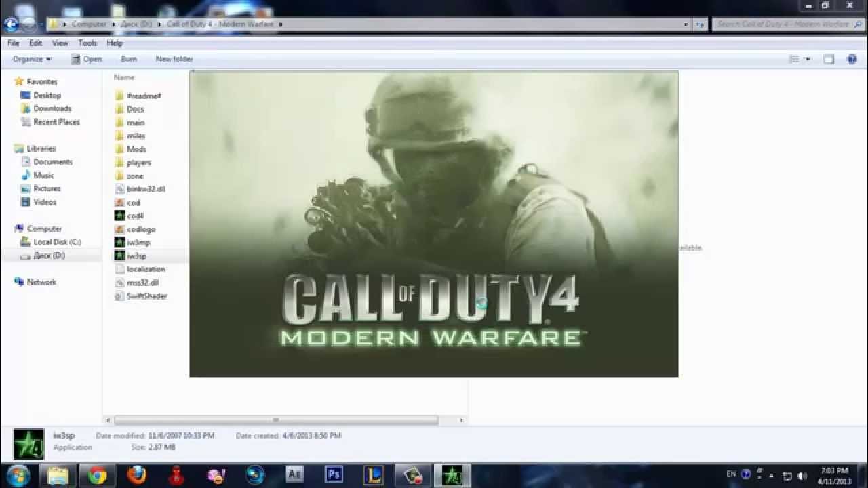
Task: Select the miles folder
Action: 130,136
